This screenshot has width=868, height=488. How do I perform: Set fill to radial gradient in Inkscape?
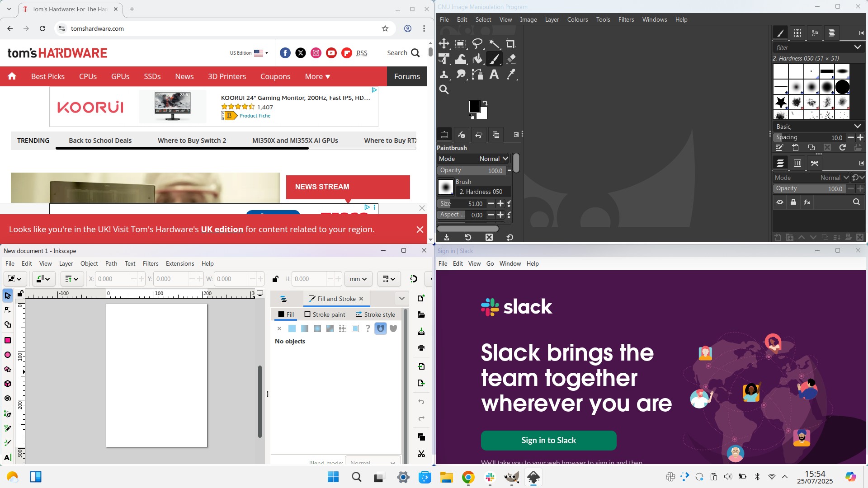(317, 328)
